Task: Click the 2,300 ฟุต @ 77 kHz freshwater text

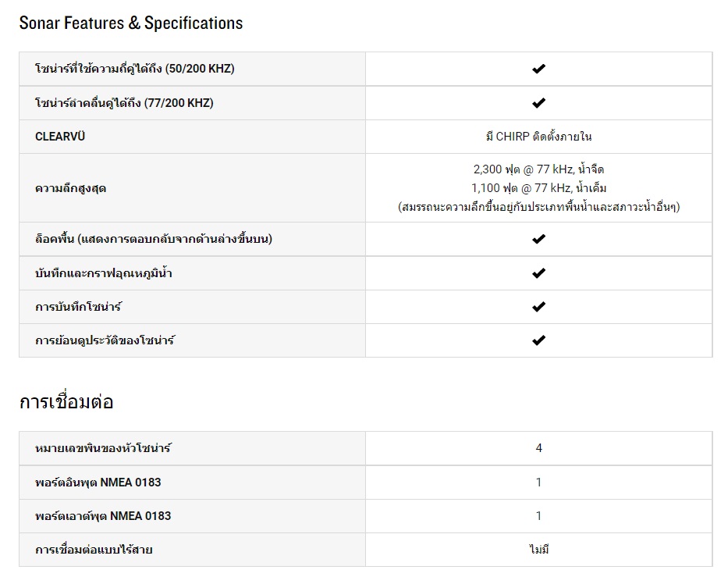Action: (x=538, y=169)
